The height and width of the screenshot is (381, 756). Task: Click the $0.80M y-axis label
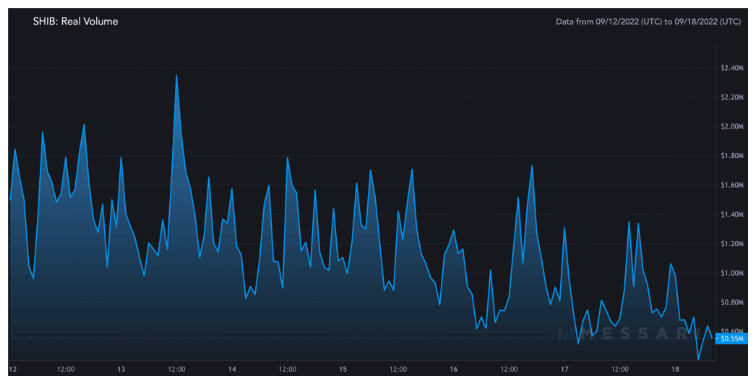pos(731,302)
